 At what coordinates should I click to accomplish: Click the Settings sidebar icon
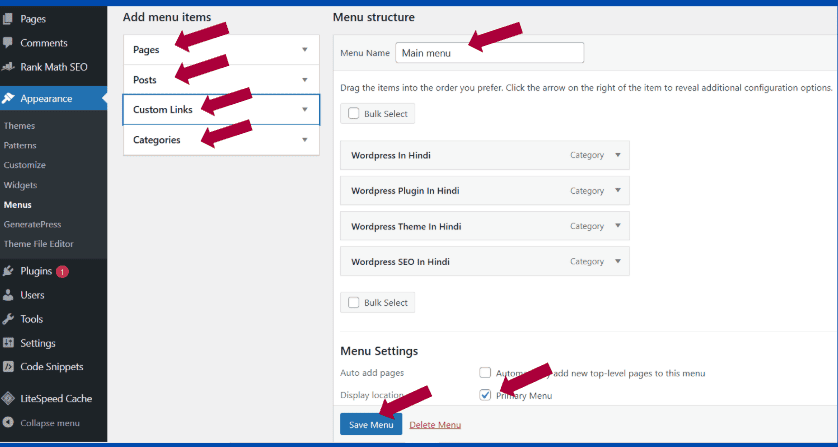click(x=8, y=343)
